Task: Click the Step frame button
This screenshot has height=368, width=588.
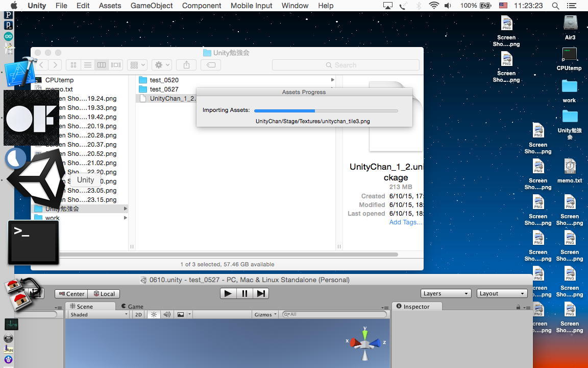Action: [x=261, y=293]
